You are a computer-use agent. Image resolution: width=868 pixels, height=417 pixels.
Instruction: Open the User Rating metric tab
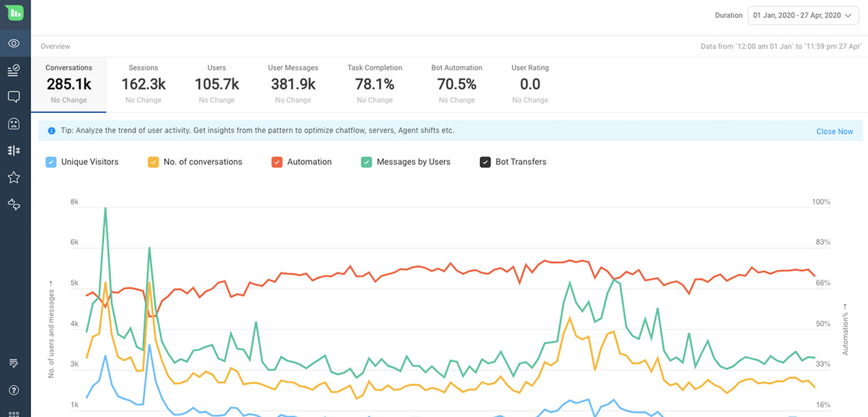[529, 83]
